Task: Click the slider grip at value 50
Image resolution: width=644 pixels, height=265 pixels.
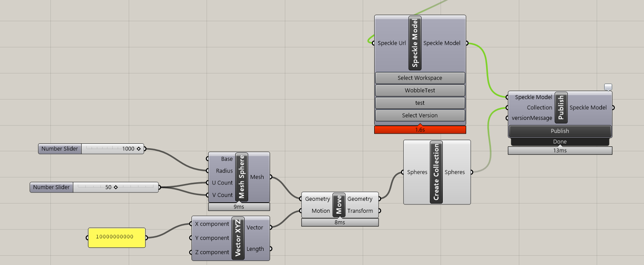Action: 115,187
